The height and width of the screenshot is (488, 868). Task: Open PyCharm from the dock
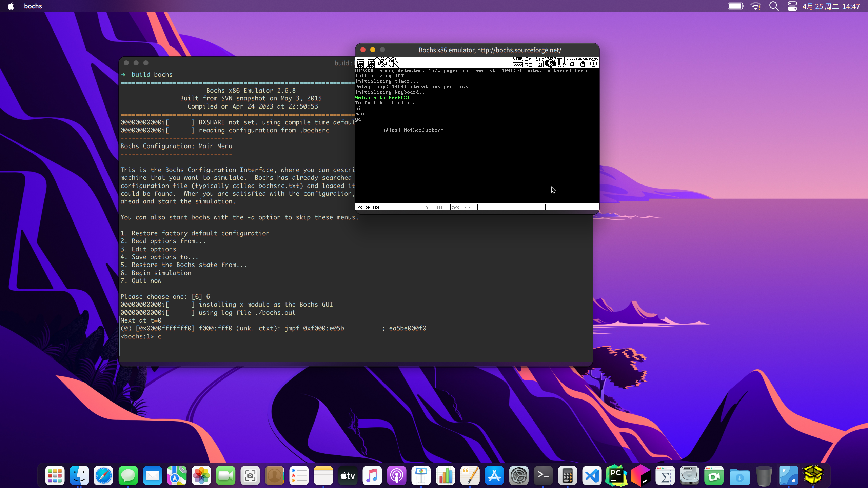point(616,475)
